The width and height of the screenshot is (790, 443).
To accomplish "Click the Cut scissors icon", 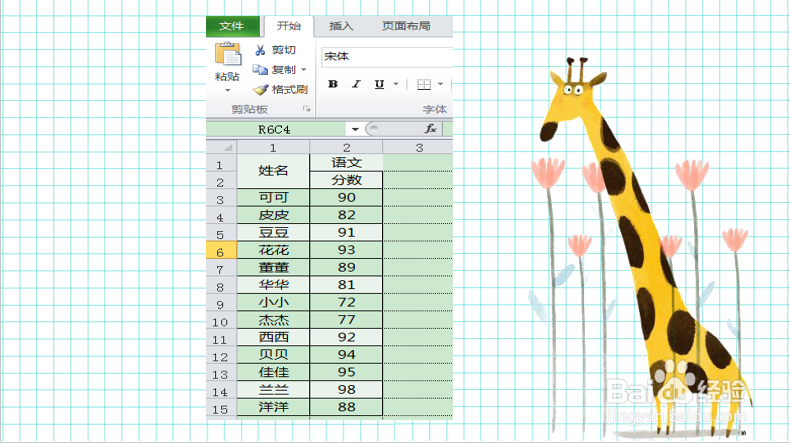I will tap(260, 50).
